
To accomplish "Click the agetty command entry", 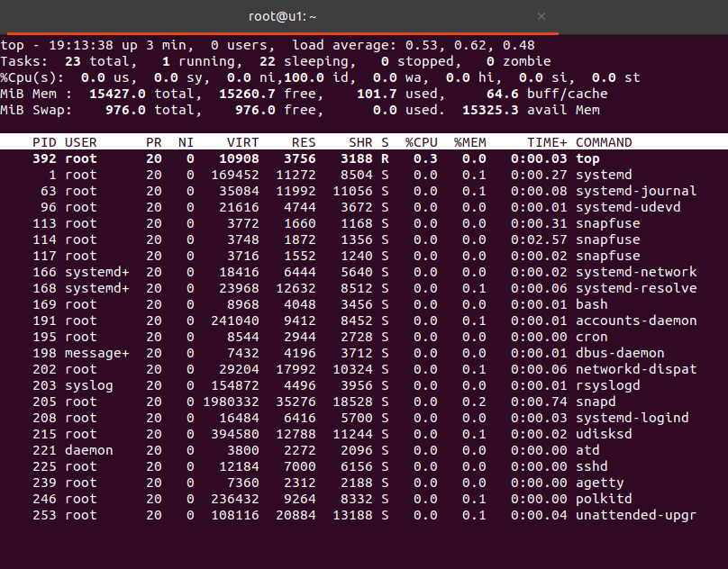I will [x=599, y=483].
